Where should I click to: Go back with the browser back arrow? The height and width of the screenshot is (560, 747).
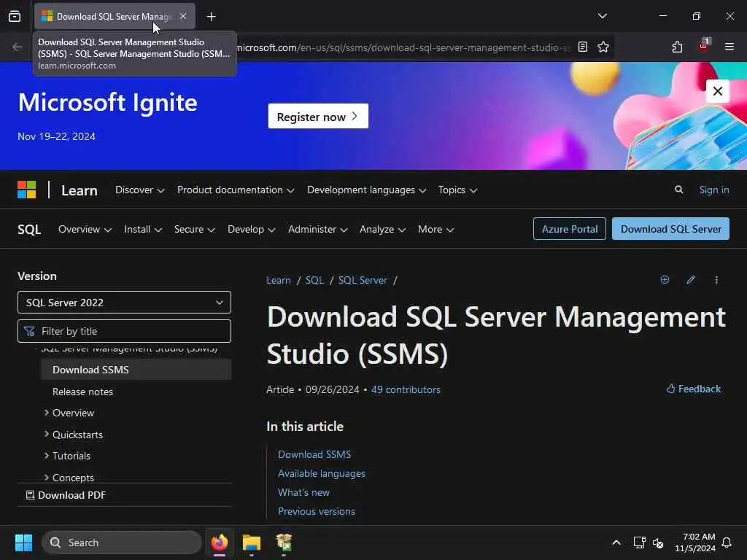(18, 47)
